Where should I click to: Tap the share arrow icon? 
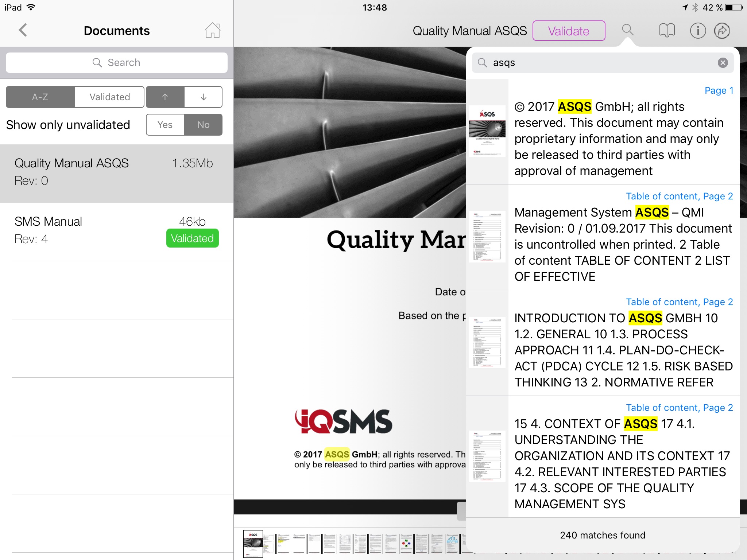[x=722, y=31]
